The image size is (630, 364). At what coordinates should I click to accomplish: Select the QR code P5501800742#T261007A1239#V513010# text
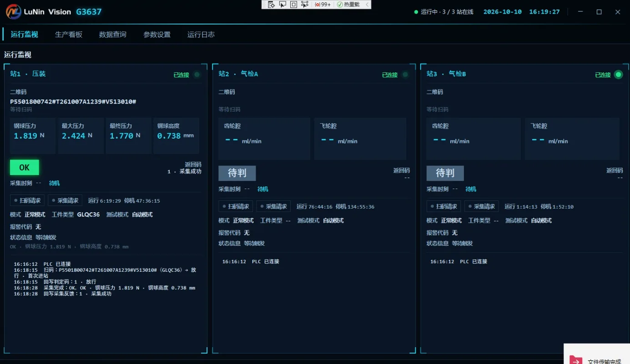coord(73,101)
